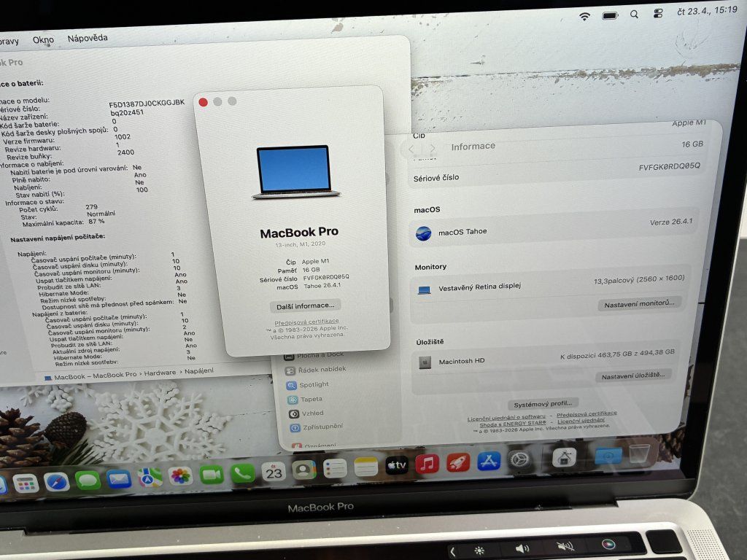
Task: Open Launchpad apps grid in the Dock
Action: (26, 484)
